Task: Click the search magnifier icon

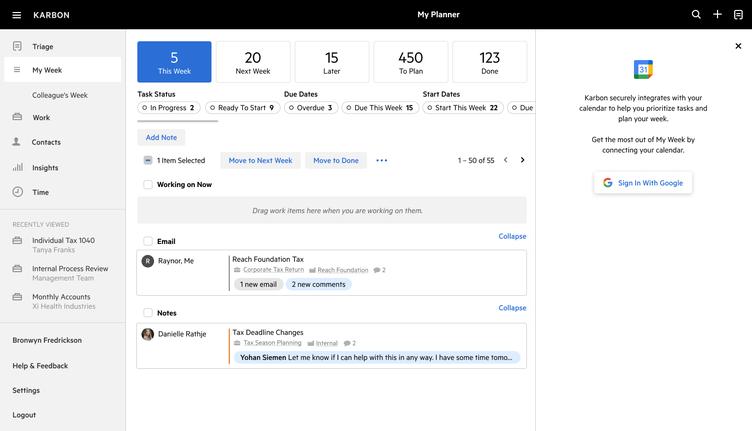Action: pos(696,14)
